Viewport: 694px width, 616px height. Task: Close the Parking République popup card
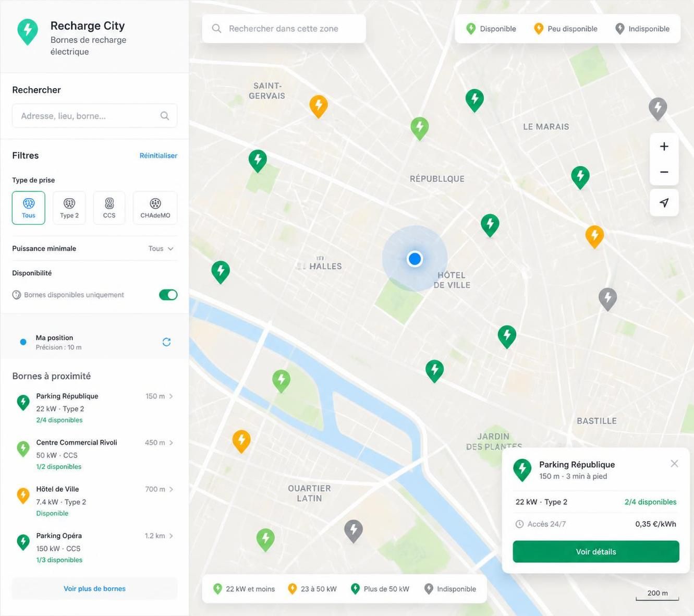pos(674,464)
